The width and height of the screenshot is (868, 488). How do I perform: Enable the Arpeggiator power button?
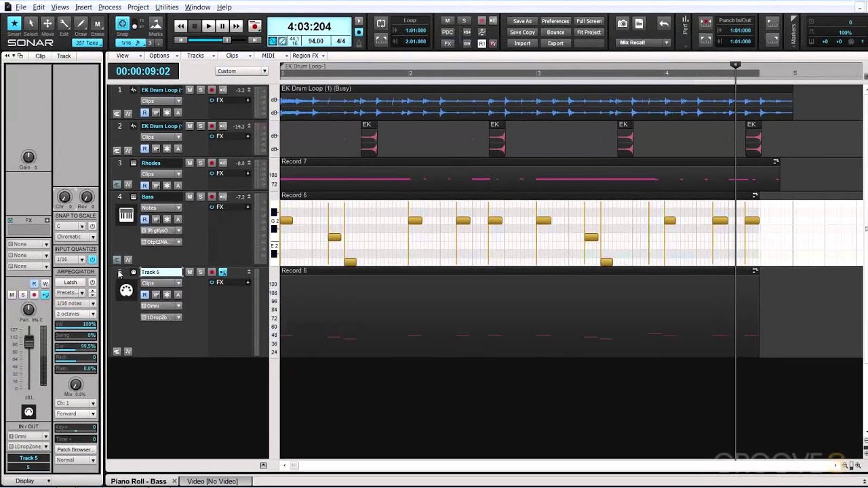[92, 282]
